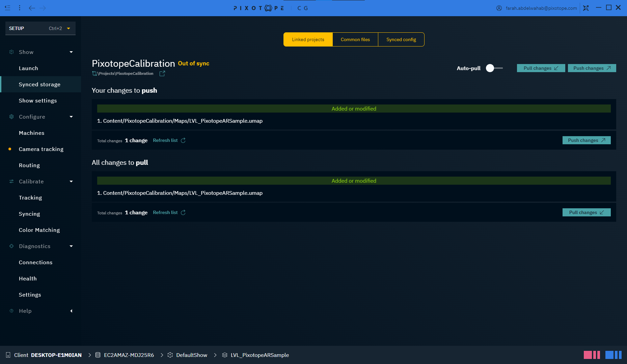The width and height of the screenshot is (627, 364).
Task: Open the Health page
Action: coord(40,278)
